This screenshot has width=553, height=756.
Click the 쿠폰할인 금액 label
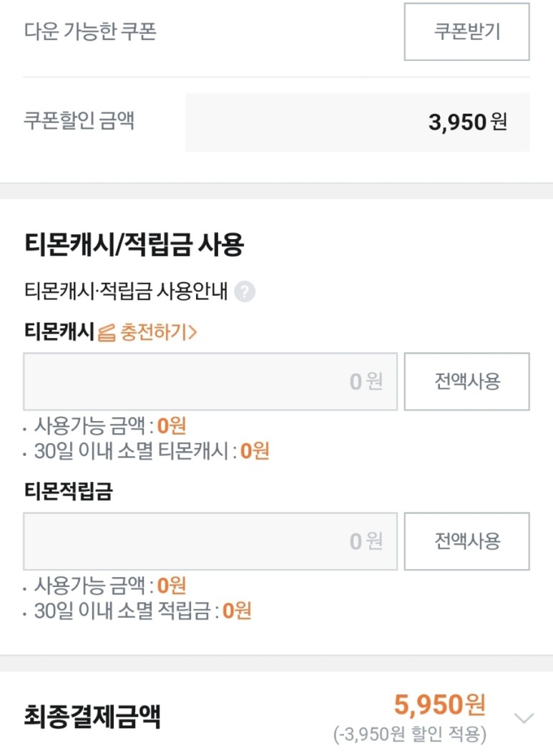(79, 120)
